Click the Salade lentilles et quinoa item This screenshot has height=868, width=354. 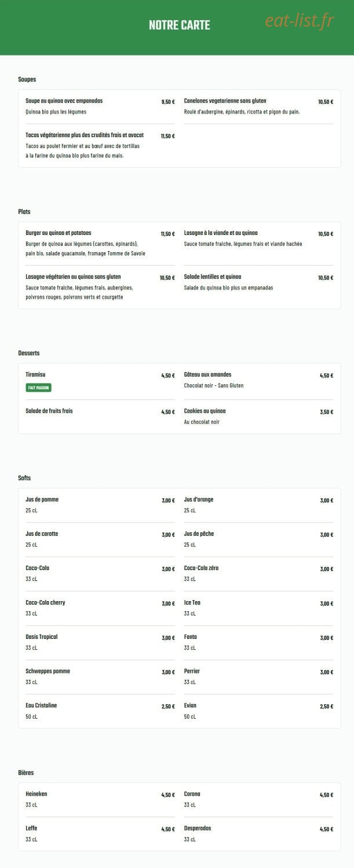[258, 282]
